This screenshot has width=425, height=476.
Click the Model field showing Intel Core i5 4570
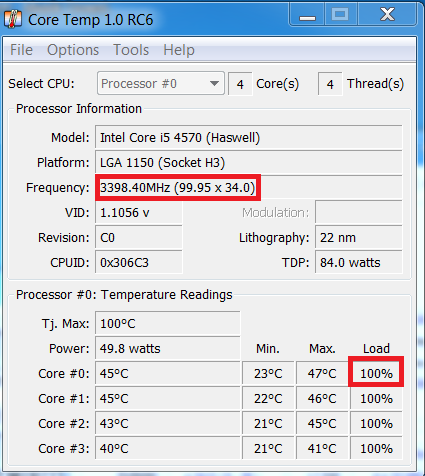point(249,137)
